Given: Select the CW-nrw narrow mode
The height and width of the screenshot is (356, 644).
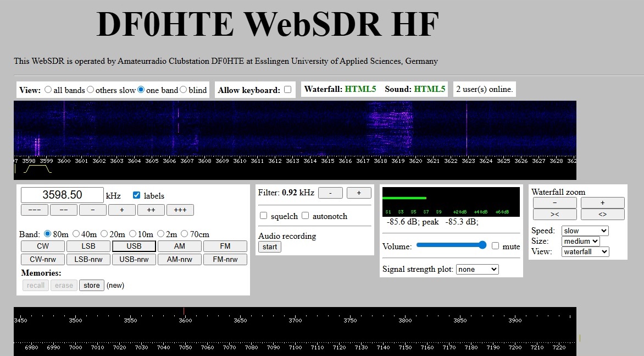Looking at the screenshot, I should pos(42,259).
